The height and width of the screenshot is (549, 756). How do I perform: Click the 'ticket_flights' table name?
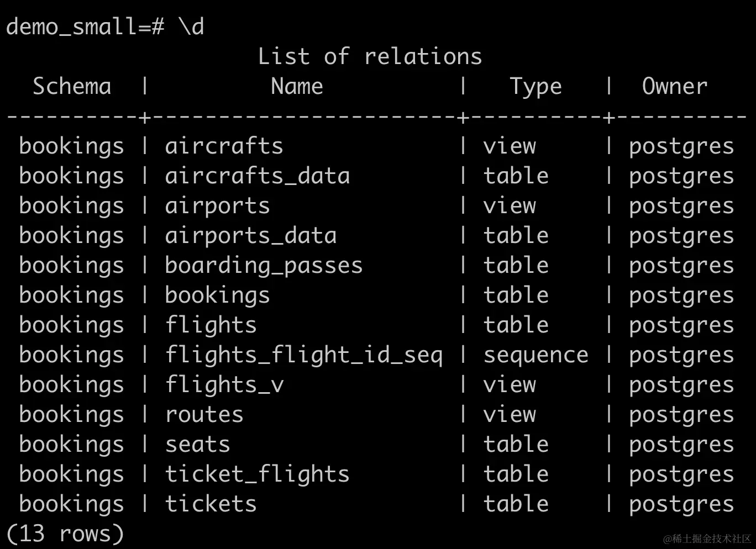(257, 474)
